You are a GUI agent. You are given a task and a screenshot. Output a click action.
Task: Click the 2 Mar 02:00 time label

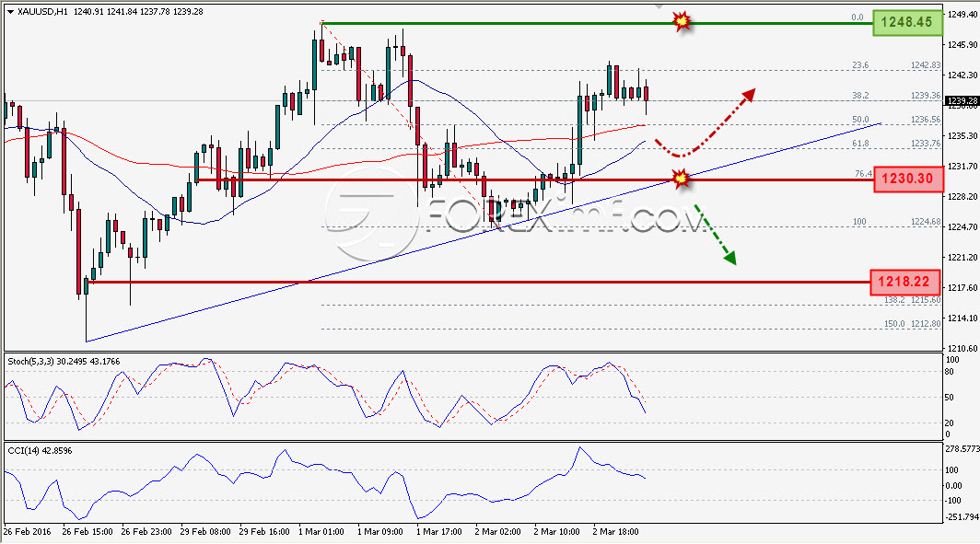click(x=497, y=531)
